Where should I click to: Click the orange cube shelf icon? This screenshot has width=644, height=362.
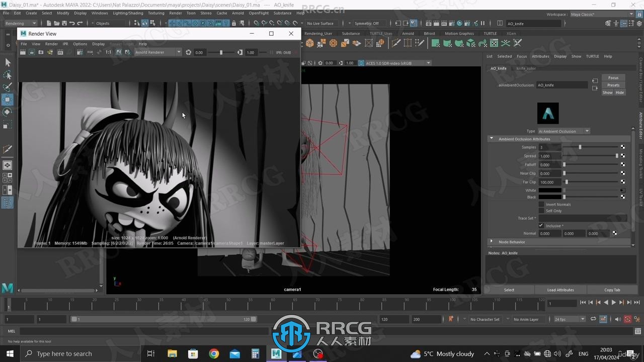[x=310, y=43]
